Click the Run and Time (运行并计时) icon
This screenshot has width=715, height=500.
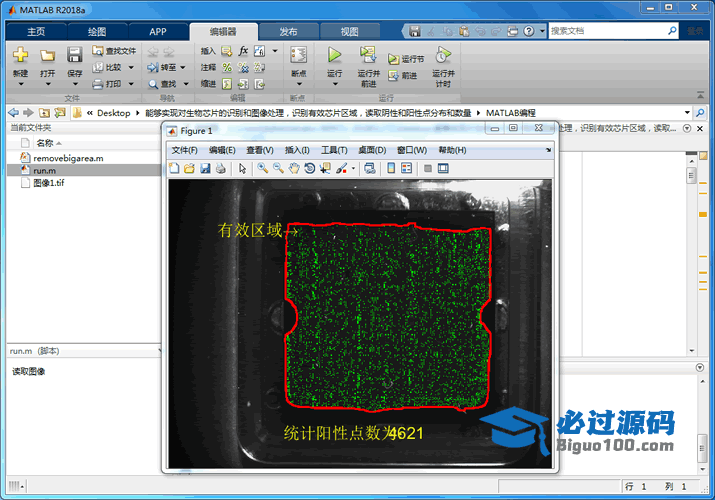point(442,55)
